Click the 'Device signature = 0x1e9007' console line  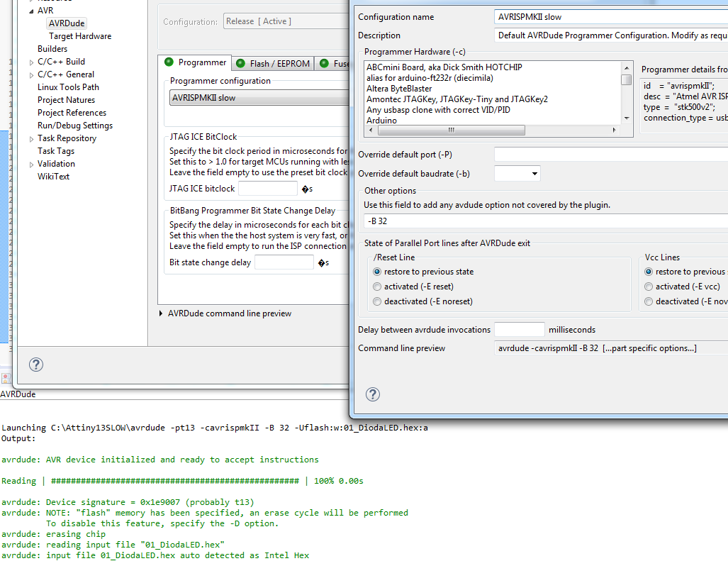[x=128, y=502]
